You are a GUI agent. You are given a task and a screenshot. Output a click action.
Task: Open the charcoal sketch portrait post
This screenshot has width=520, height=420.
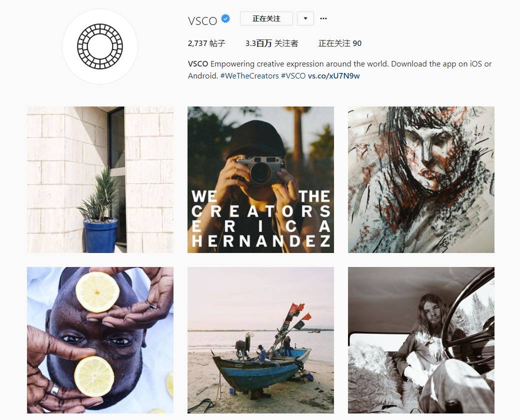421,180
